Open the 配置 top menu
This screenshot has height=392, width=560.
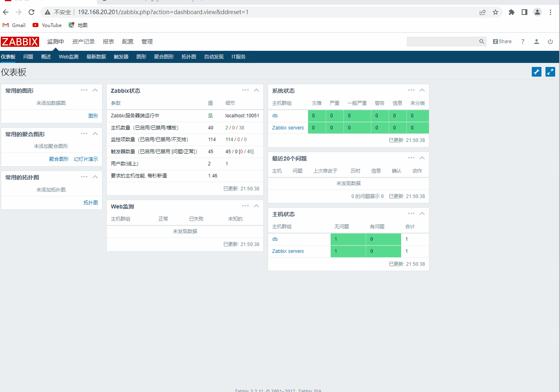click(127, 42)
